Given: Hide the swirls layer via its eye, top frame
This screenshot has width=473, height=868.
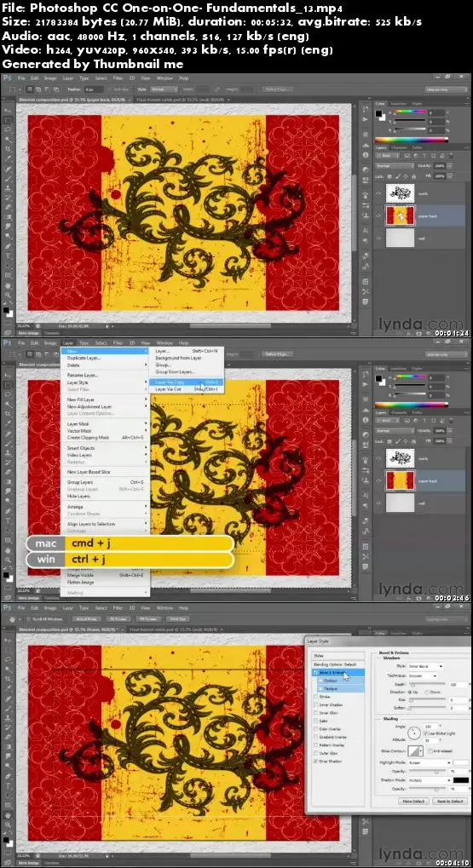Looking at the screenshot, I should point(379,193).
